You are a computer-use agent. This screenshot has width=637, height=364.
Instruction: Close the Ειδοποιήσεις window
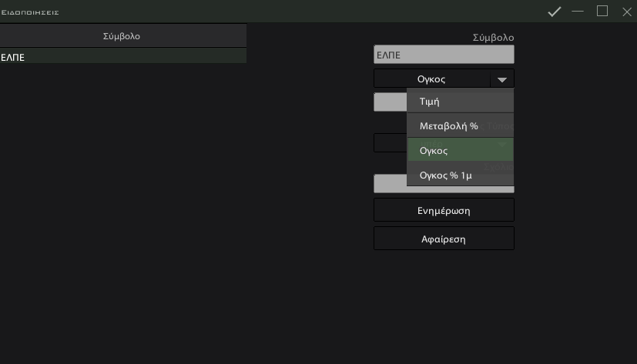tap(627, 12)
